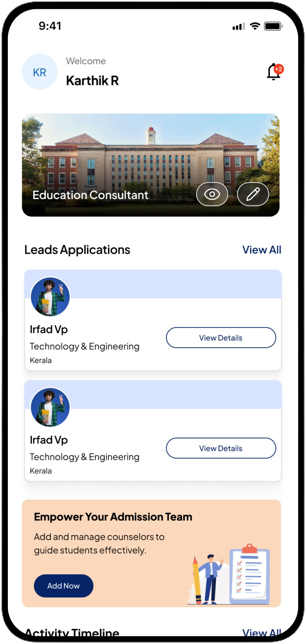This screenshot has height=644, width=306.
Task: Tap the red +2 notification badge
Action: [x=279, y=69]
